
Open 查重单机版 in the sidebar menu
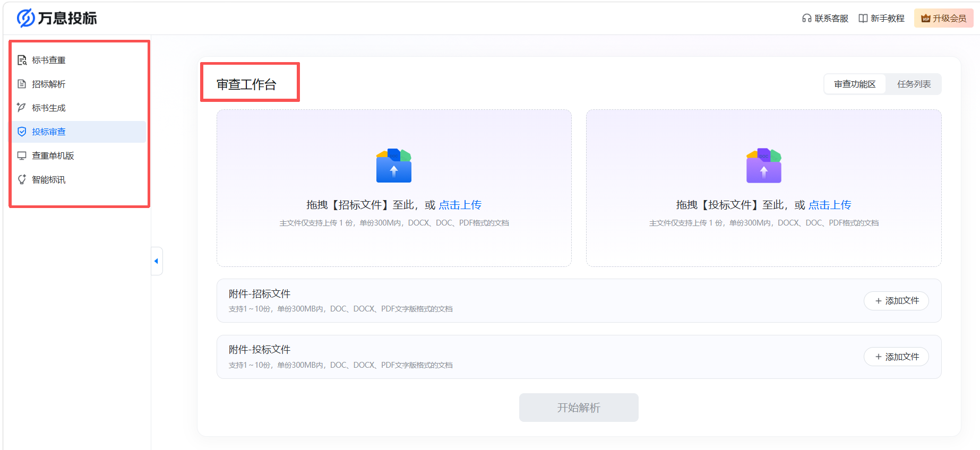pyautogui.click(x=79, y=155)
